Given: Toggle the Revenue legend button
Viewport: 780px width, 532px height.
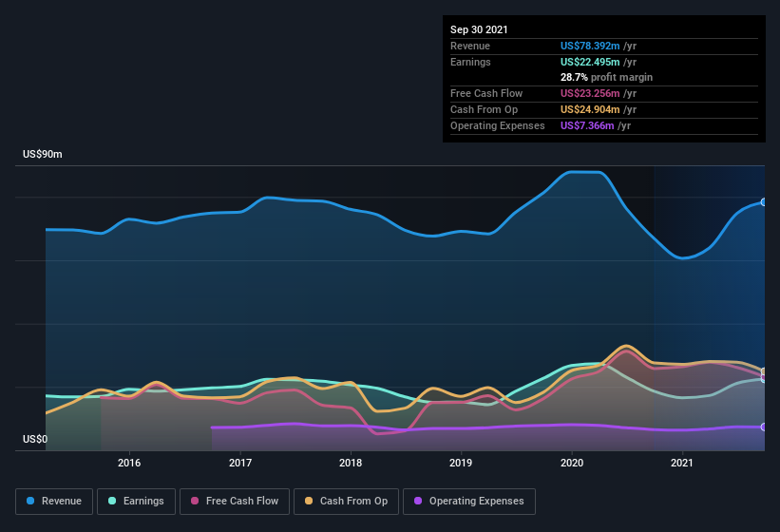Looking at the screenshot, I should [x=54, y=502].
